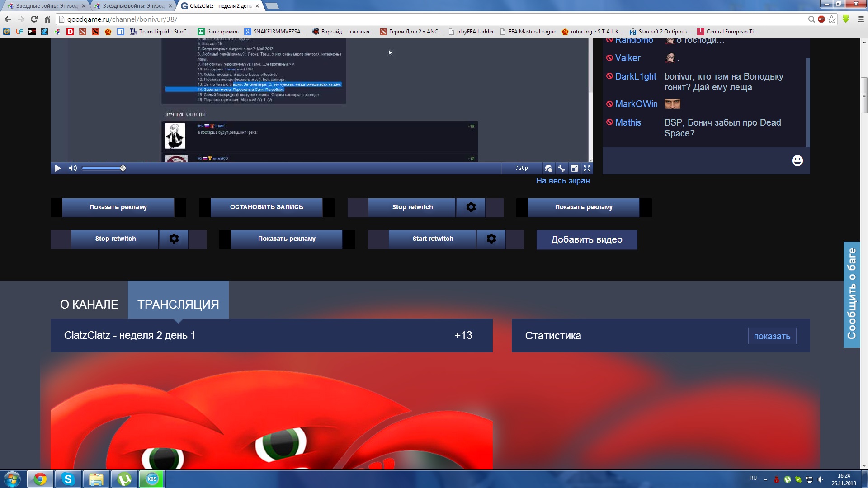This screenshot has width=868, height=488.
Task: Open Skype from the taskbar
Action: [x=68, y=479]
